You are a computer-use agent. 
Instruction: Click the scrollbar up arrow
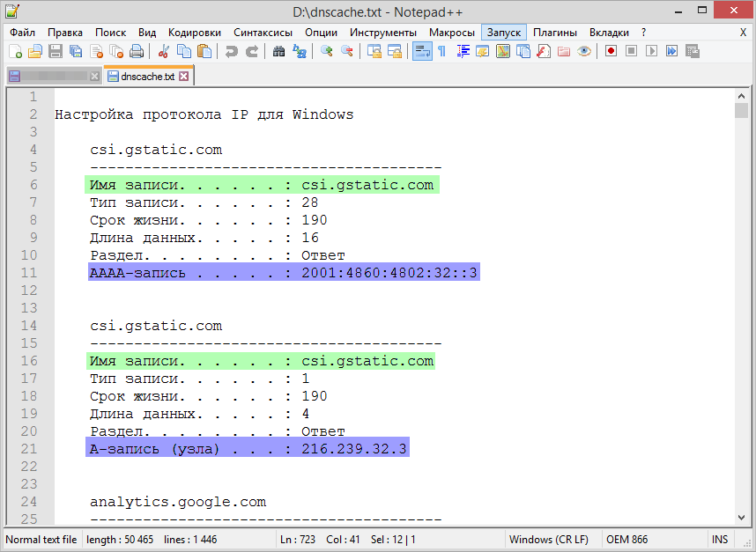pyautogui.click(x=741, y=95)
